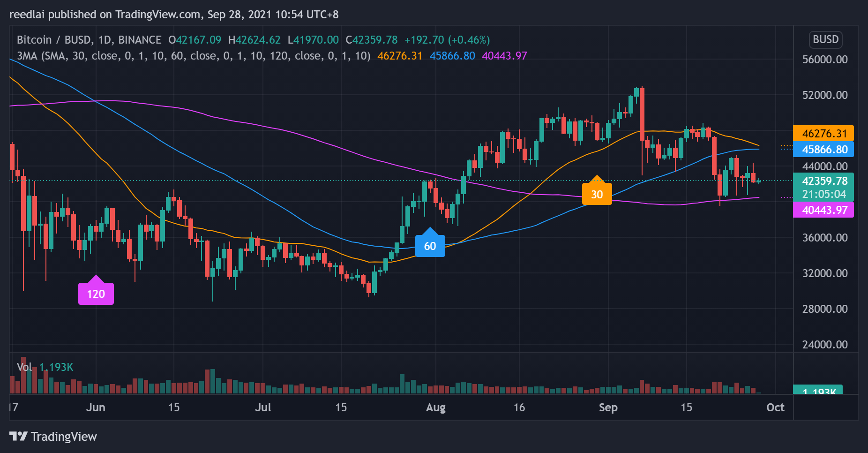
Task: Click the green volume value tag 1.193K
Action: click(817, 390)
